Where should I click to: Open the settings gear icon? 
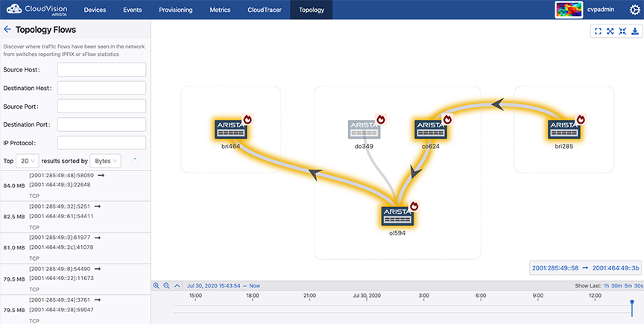[634, 10]
